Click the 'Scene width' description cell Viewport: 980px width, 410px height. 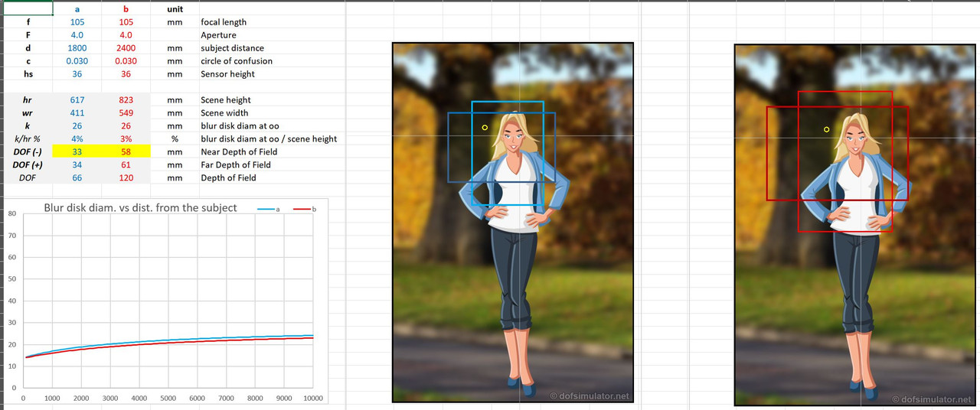tap(224, 113)
